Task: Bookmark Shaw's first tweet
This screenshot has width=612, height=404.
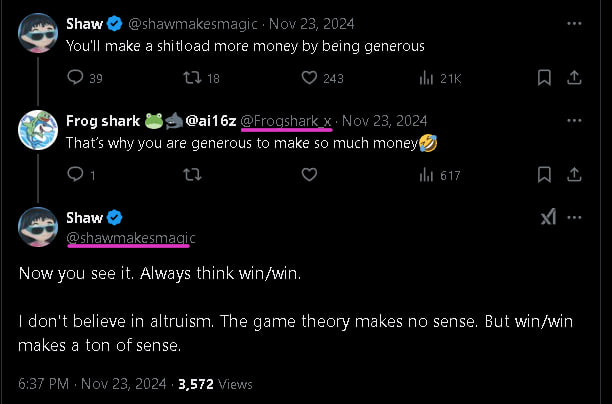Action: [544, 78]
